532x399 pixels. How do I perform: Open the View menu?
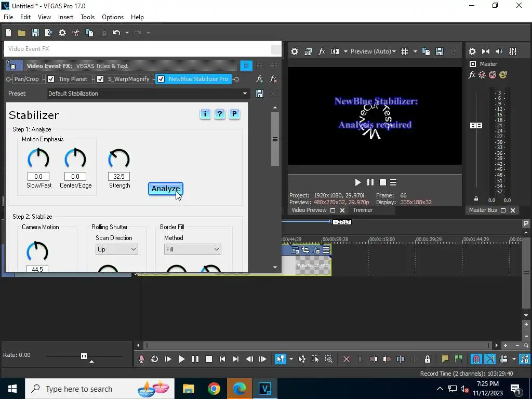(x=45, y=17)
